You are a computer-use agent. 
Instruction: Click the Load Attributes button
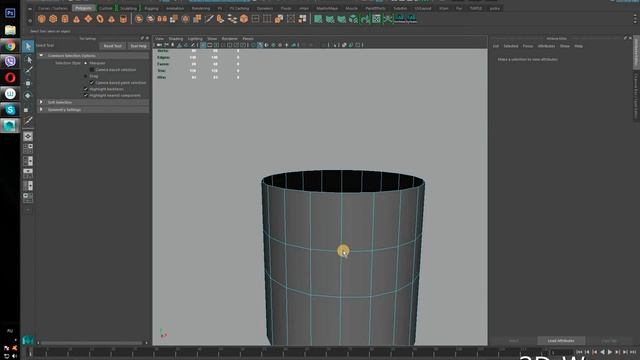point(561,340)
